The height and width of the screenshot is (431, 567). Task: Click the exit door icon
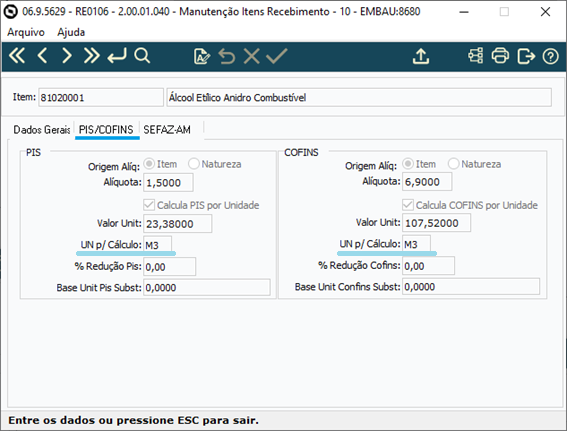tap(526, 56)
